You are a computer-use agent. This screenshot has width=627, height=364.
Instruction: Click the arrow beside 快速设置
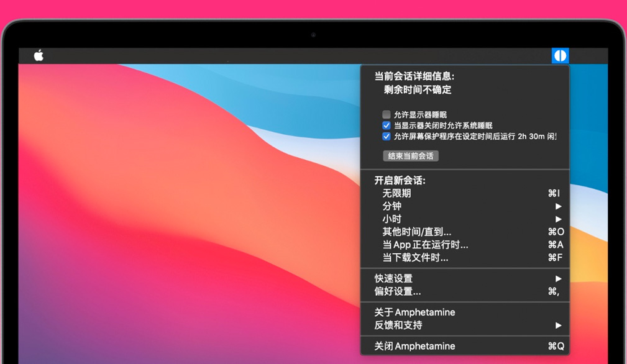click(x=558, y=278)
